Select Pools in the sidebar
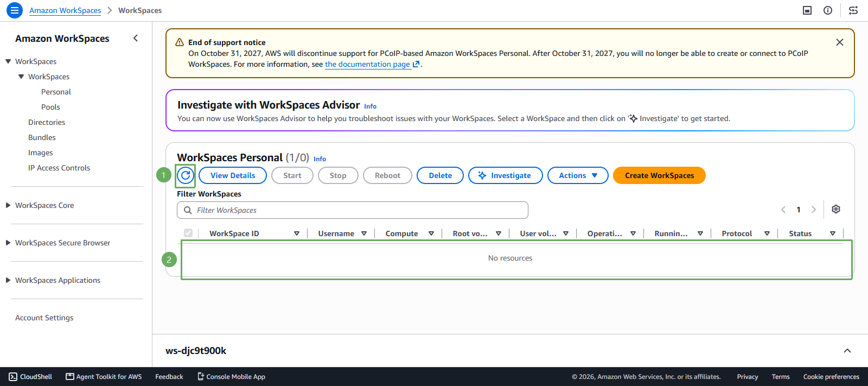Screen dimensions: 868x386 point(50,107)
